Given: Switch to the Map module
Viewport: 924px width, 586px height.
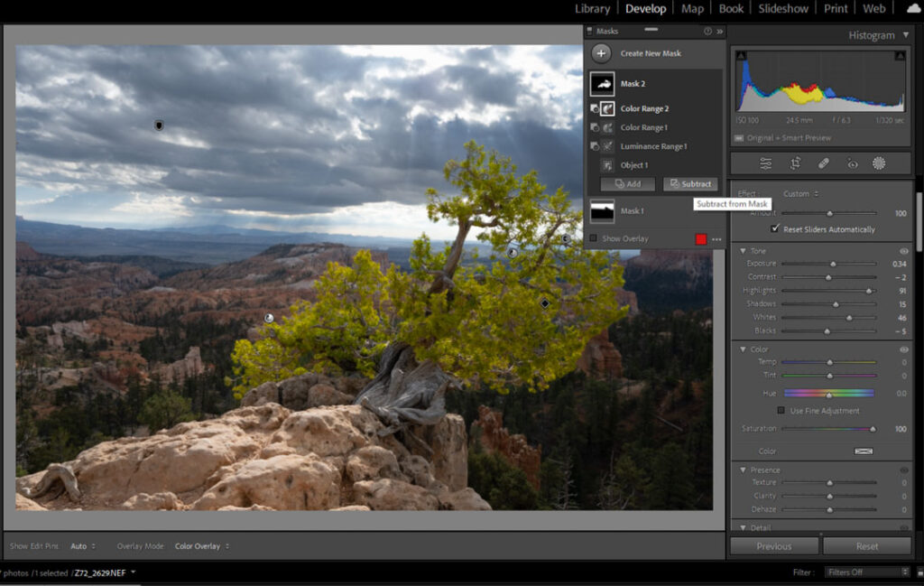Looking at the screenshot, I should pyautogui.click(x=692, y=8).
